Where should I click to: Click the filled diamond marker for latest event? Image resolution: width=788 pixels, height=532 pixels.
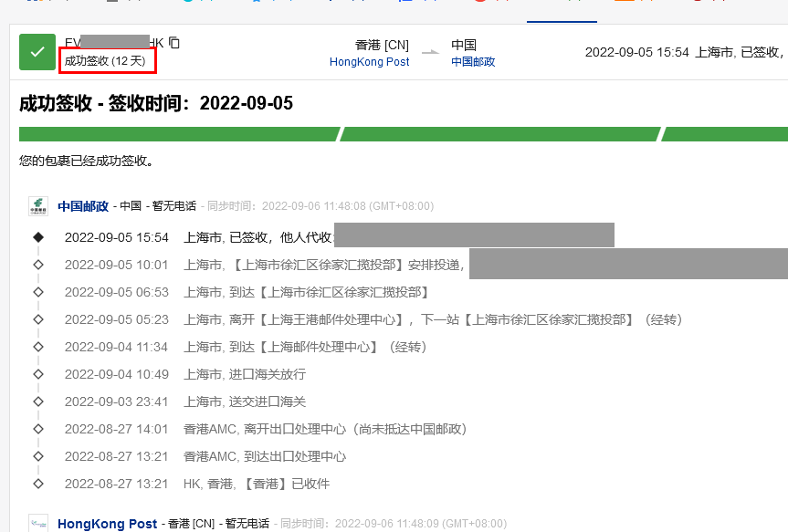pyautogui.click(x=37, y=237)
